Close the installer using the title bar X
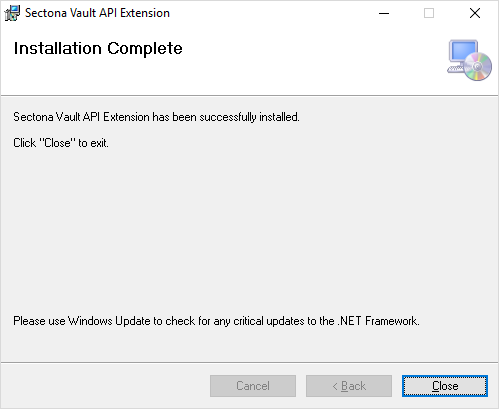The width and height of the screenshot is (499, 409). coord(475,13)
